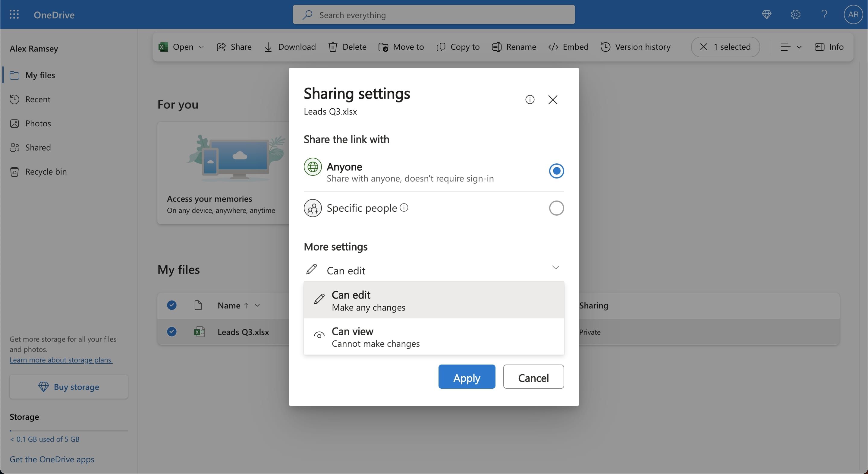Click the storage usage progress bar
Viewport: 868px width, 474px height.
(68, 431)
